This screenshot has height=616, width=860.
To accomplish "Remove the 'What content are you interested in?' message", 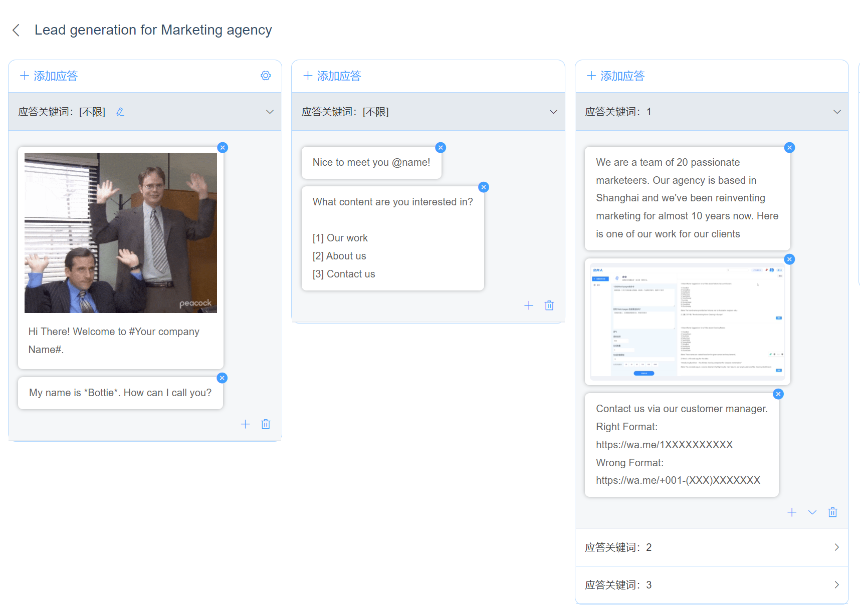I will click(484, 187).
